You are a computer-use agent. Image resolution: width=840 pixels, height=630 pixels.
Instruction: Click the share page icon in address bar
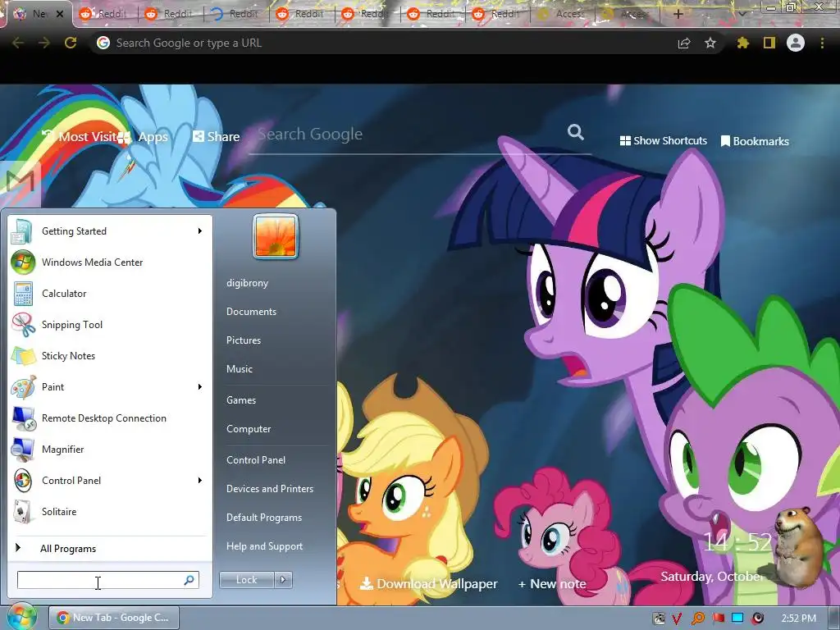tap(684, 43)
